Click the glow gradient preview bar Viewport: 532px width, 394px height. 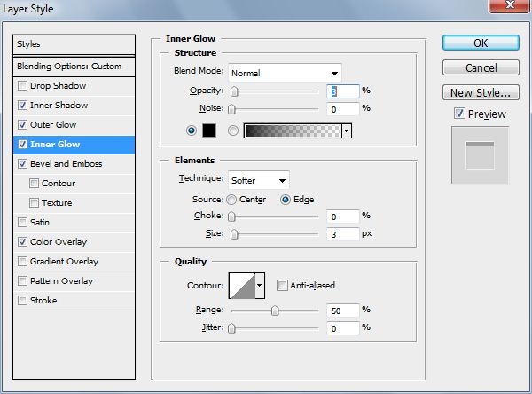click(293, 130)
